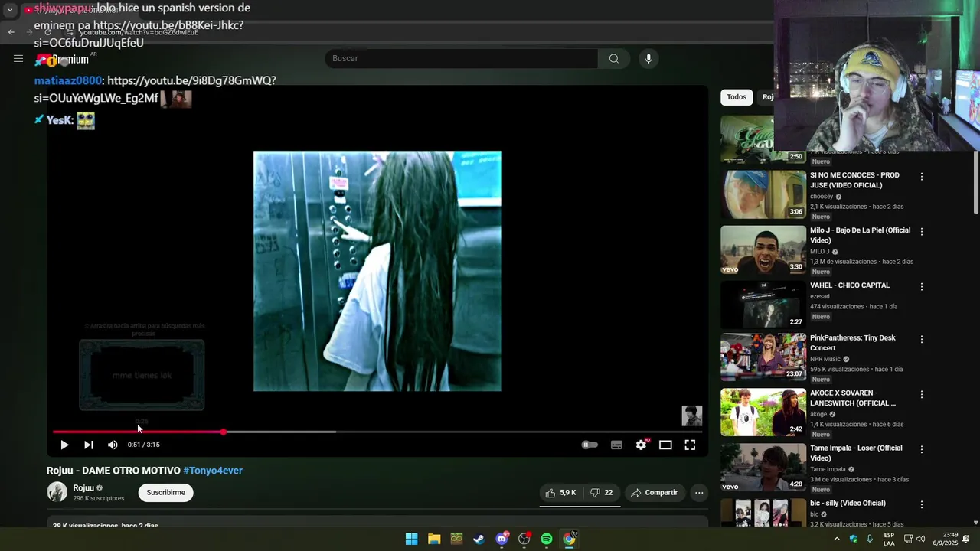Open the Rojuu channel name link
This screenshot has height=551, width=980.
click(83, 488)
